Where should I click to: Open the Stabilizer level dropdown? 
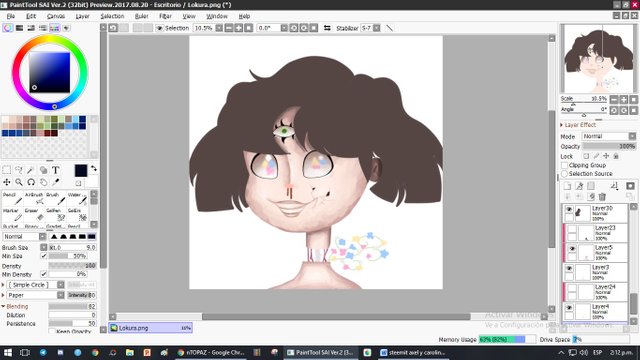pyautogui.click(x=376, y=28)
